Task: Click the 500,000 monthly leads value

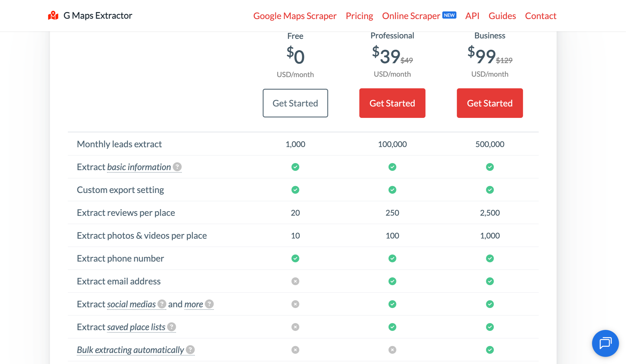Action: click(x=490, y=144)
